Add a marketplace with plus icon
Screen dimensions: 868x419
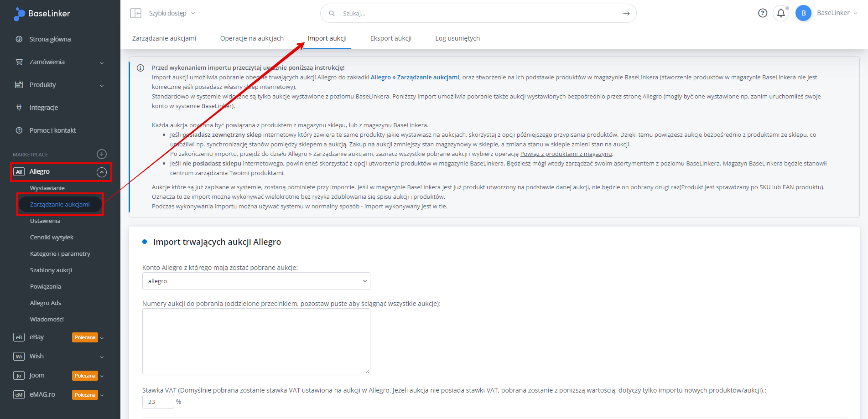pyautogui.click(x=102, y=154)
